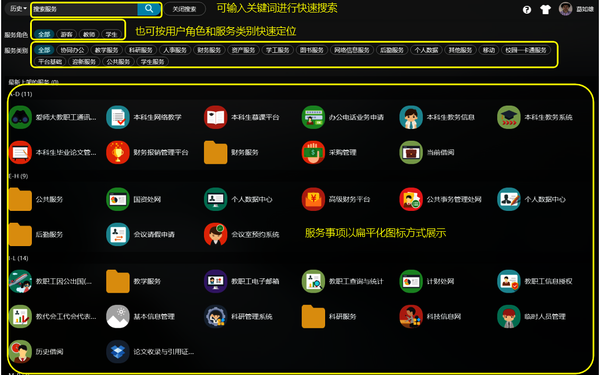Open 国资处网 service icon
This screenshot has height=375, width=600.
point(118,199)
